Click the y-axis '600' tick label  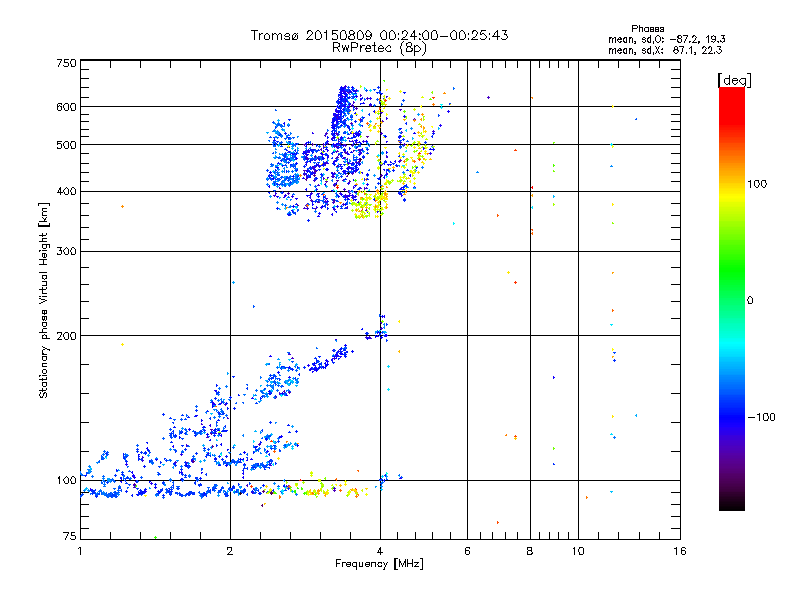[67, 107]
